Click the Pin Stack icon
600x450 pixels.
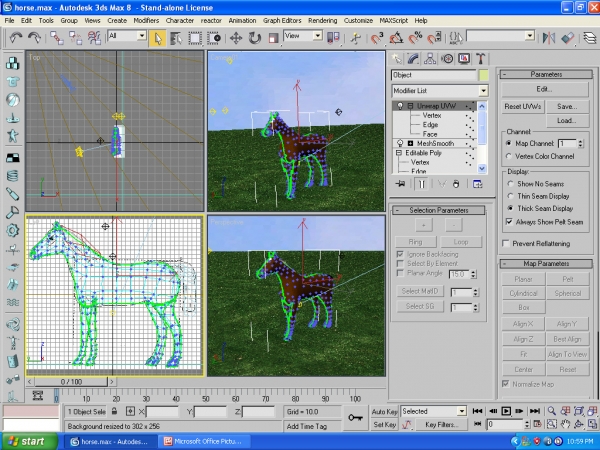(x=400, y=184)
